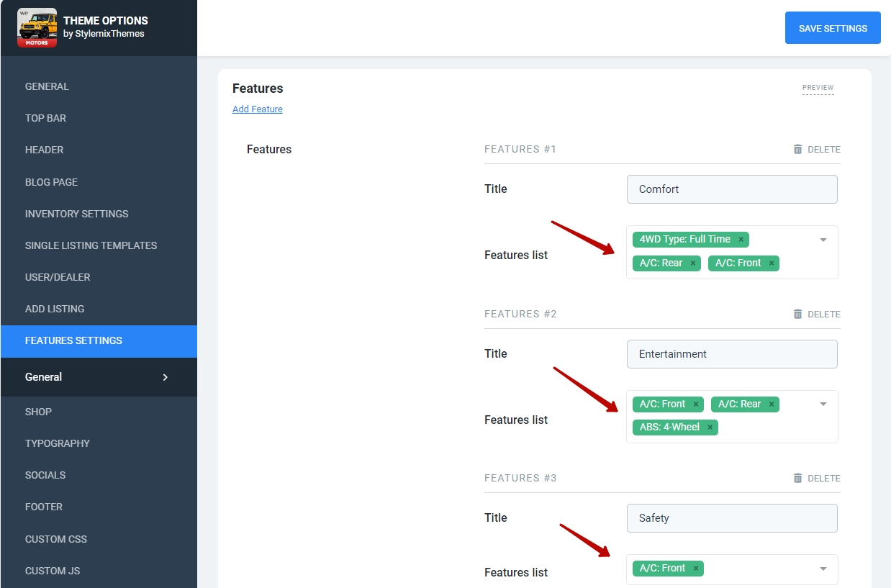The image size is (891, 588).
Task: Click the Motors theme logo icon
Action: [x=37, y=28]
